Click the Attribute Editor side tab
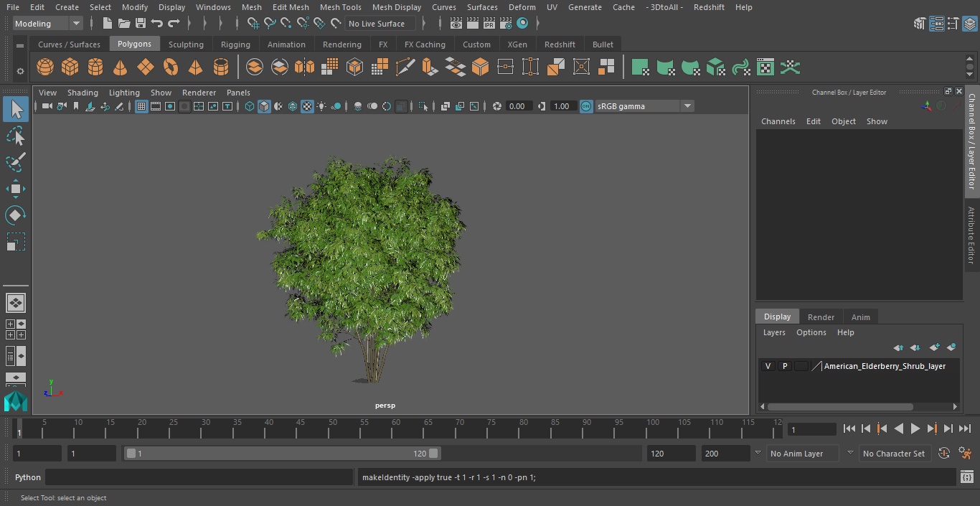This screenshot has width=980, height=506. [971, 235]
